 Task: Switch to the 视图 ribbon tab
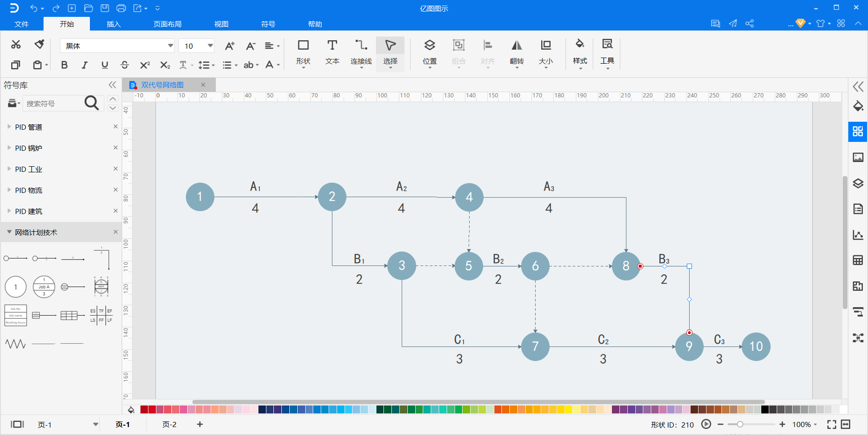(221, 24)
